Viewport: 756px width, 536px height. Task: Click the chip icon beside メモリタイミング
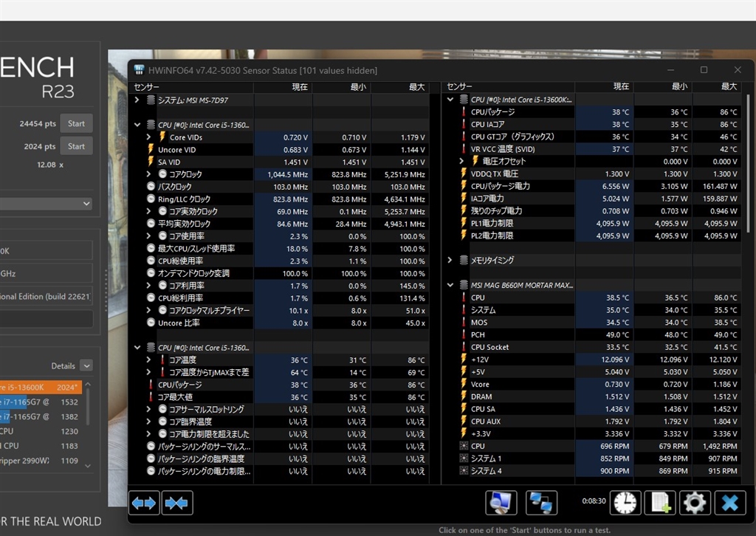point(464,261)
